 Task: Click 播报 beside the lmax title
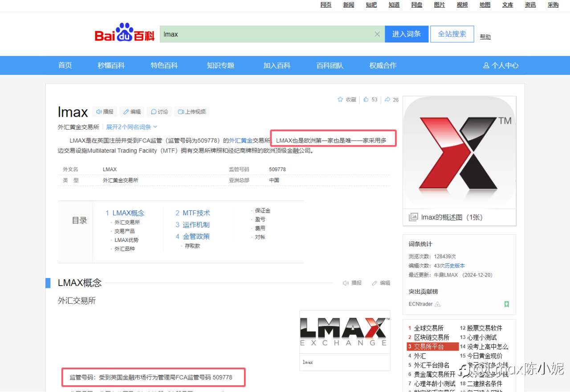tap(105, 112)
